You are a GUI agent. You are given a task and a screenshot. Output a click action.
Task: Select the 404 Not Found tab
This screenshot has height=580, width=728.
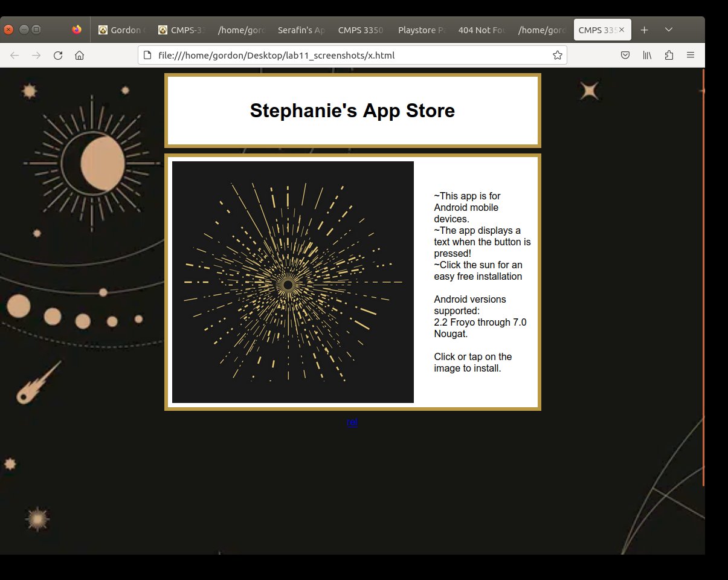(481, 30)
